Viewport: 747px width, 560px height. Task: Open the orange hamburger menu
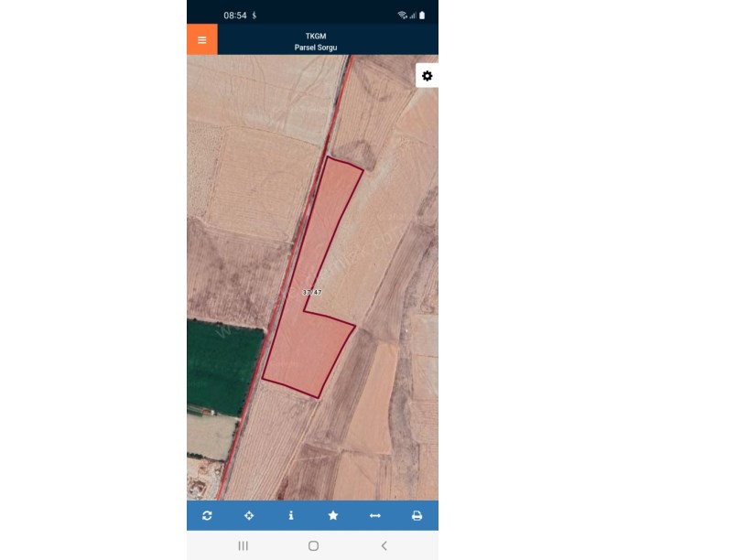[x=202, y=39]
